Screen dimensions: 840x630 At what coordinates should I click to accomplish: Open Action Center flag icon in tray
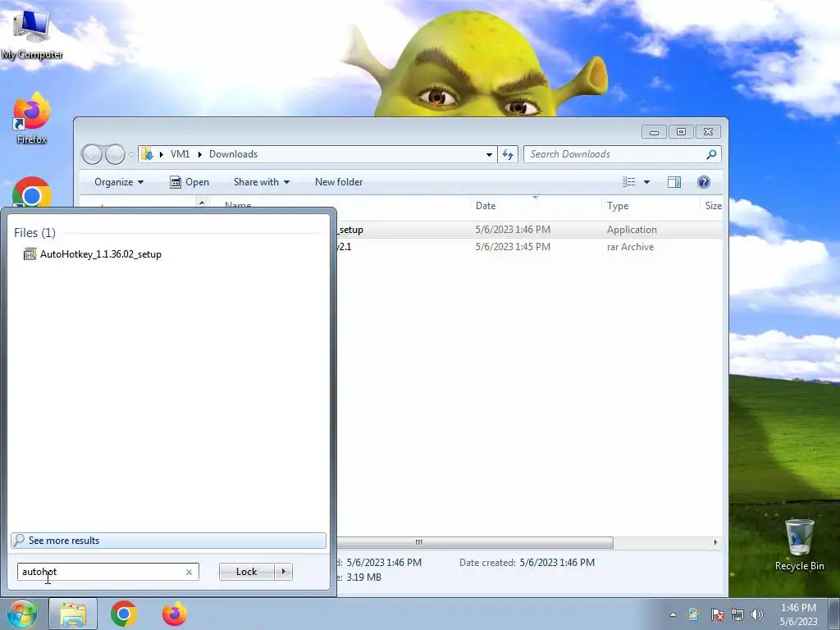tap(717, 614)
